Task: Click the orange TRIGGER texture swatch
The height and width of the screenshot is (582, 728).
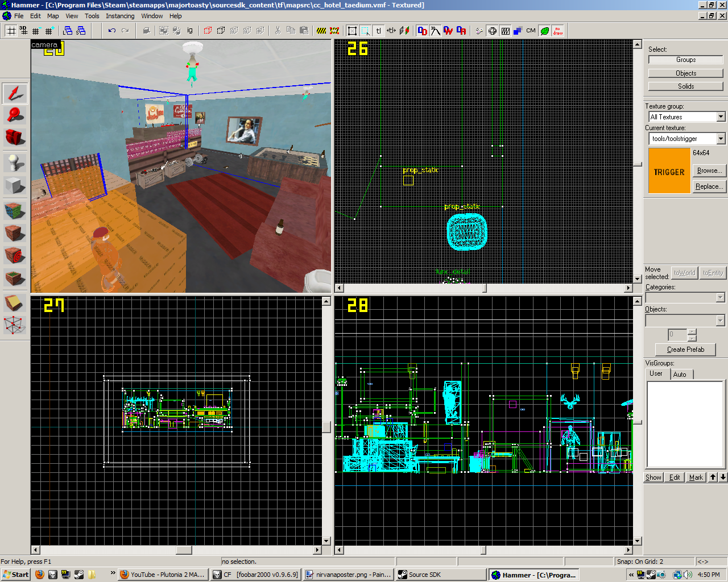Action: tap(669, 171)
